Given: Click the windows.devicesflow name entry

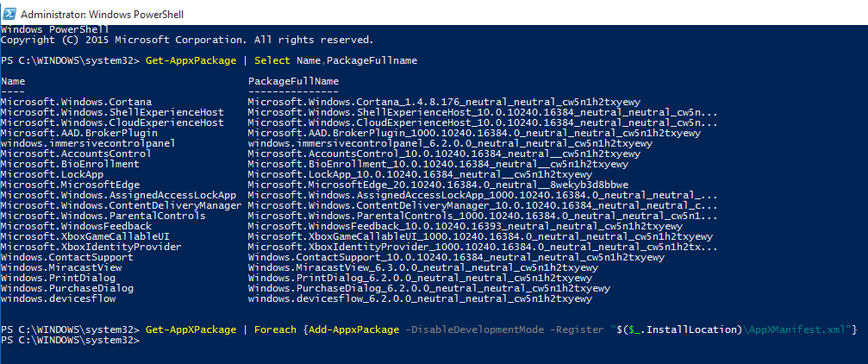Looking at the screenshot, I should click(58, 298).
